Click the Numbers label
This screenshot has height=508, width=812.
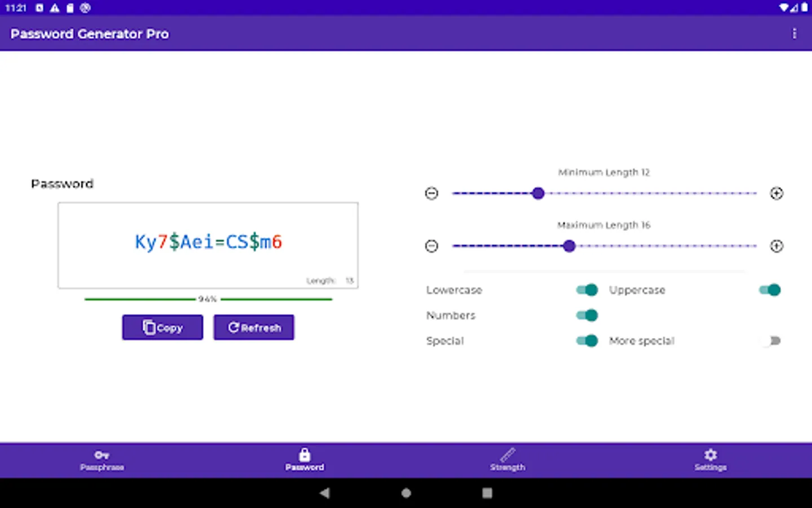click(451, 316)
